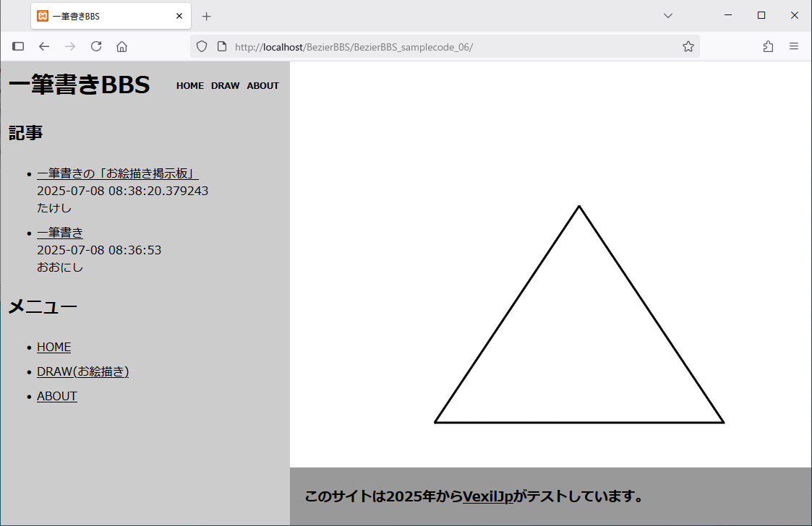Open the 一筆書き article by おおにし
Viewport: 812px width, 526px height.
[60, 232]
